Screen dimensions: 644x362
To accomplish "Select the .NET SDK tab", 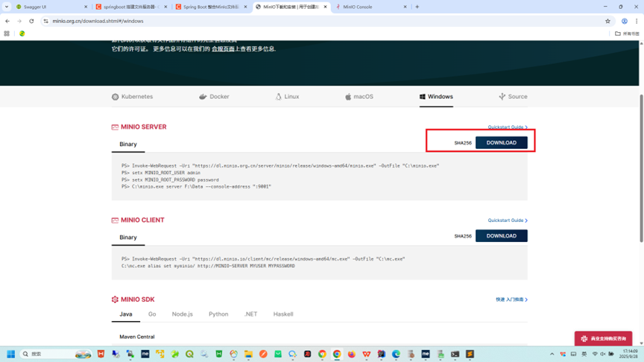I will (x=250, y=314).
